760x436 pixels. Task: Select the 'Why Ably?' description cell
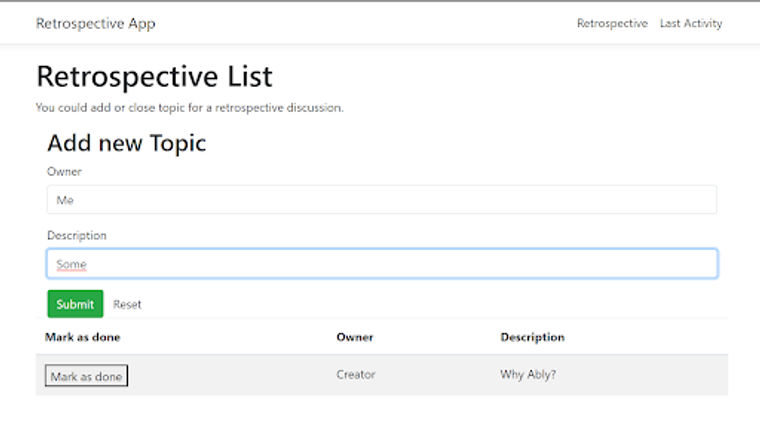point(528,375)
